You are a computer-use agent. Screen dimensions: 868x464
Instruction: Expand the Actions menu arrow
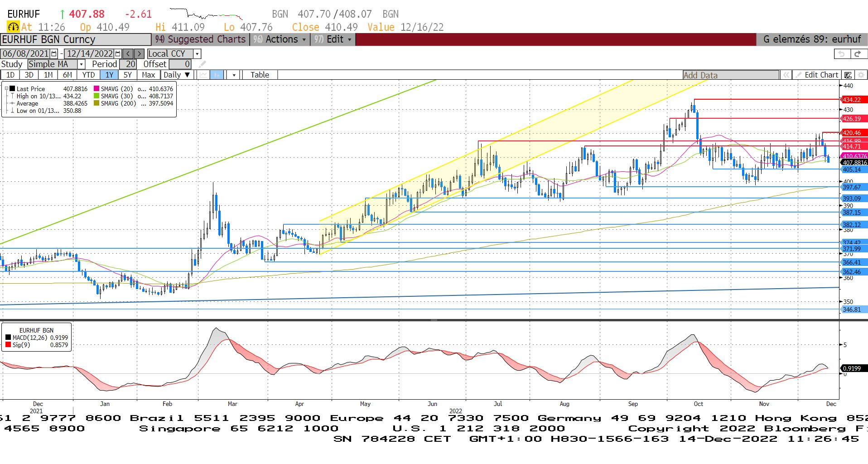[304, 39]
